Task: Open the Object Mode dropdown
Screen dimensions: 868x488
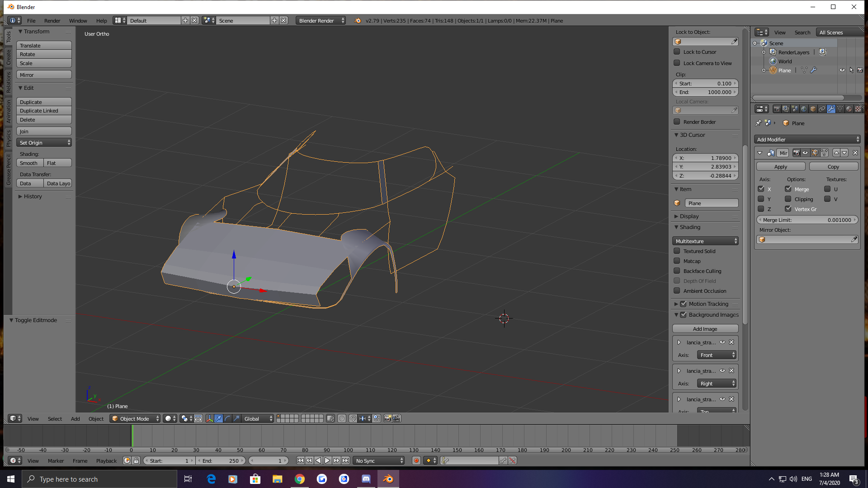Action: coord(135,418)
